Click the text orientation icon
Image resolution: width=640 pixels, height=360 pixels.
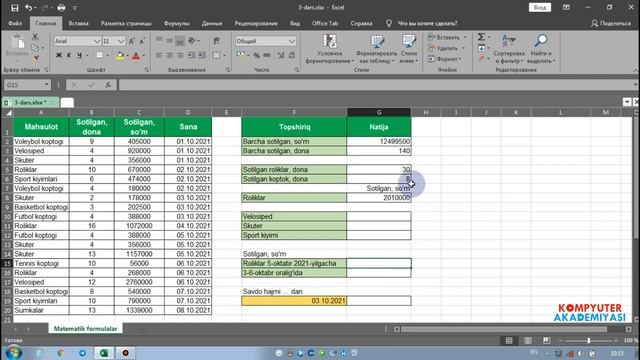tap(192, 41)
